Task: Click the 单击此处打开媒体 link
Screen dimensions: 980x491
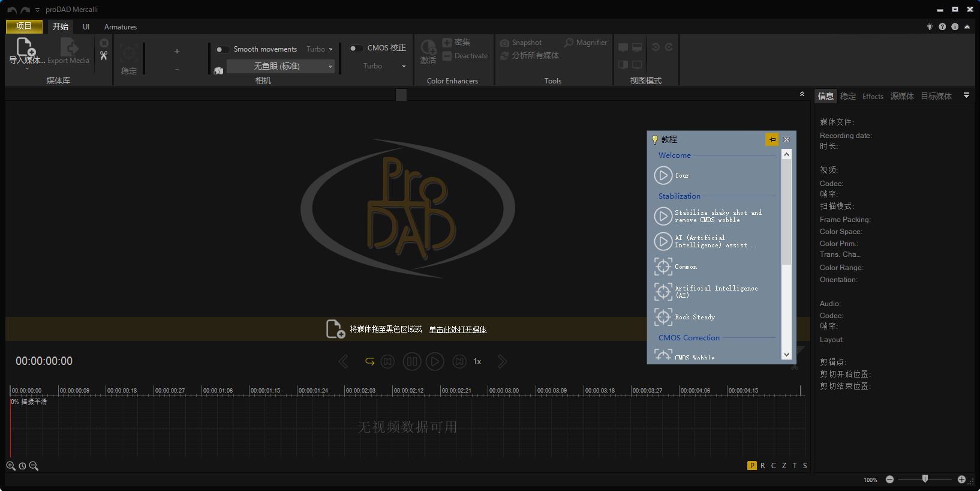Action: pyautogui.click(x=458, y=330)
